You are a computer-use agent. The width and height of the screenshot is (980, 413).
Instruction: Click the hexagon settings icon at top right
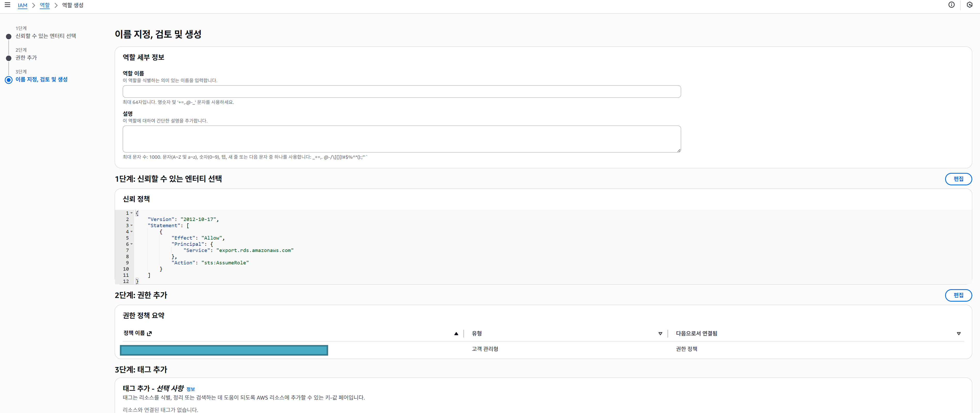[x=969, y=5]
